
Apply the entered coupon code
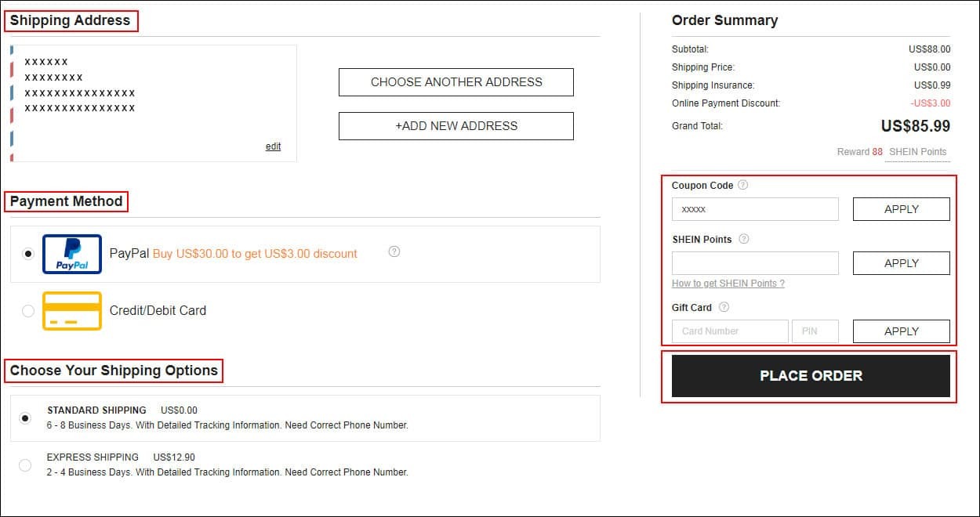coord(901,208)
